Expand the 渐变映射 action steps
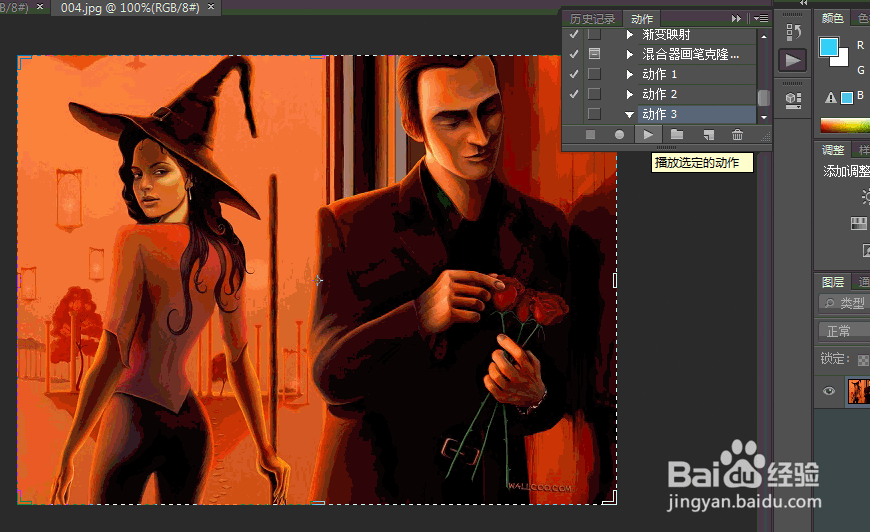This screenshot has height=532, width=870. [629, 34]
